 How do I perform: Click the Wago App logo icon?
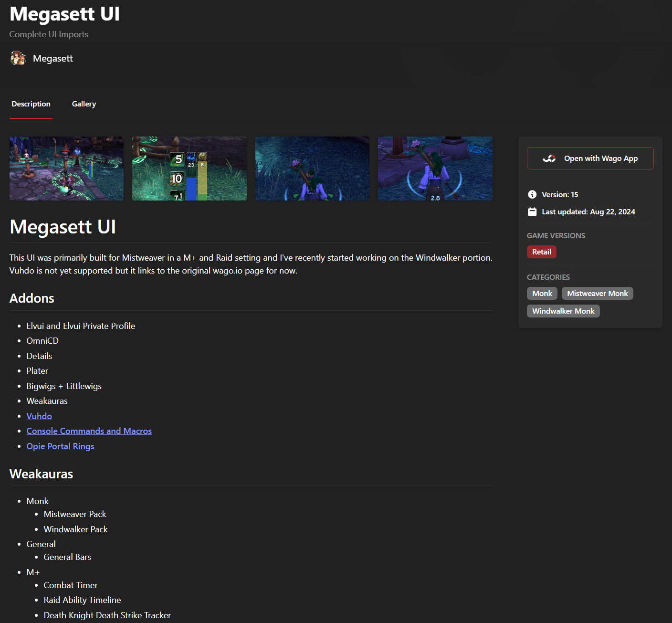coord(549,158)
